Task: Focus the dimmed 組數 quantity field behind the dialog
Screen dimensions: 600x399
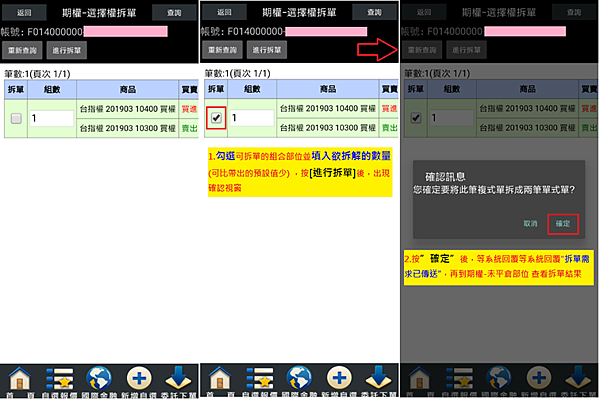Action: coord(452,118)
